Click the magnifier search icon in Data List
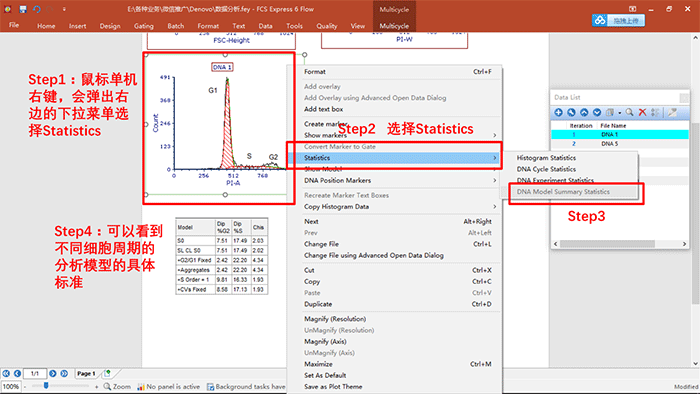Screen dimensions: 700x394 pos(629,112)
